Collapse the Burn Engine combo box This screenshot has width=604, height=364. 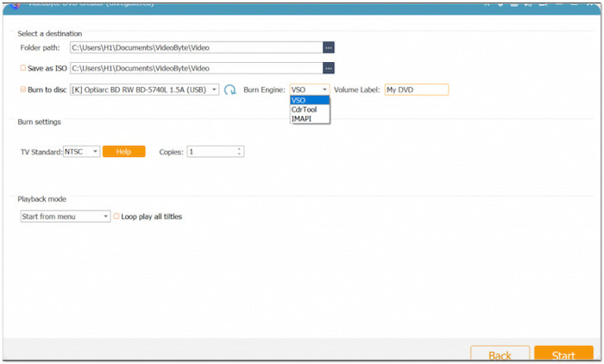324,90
